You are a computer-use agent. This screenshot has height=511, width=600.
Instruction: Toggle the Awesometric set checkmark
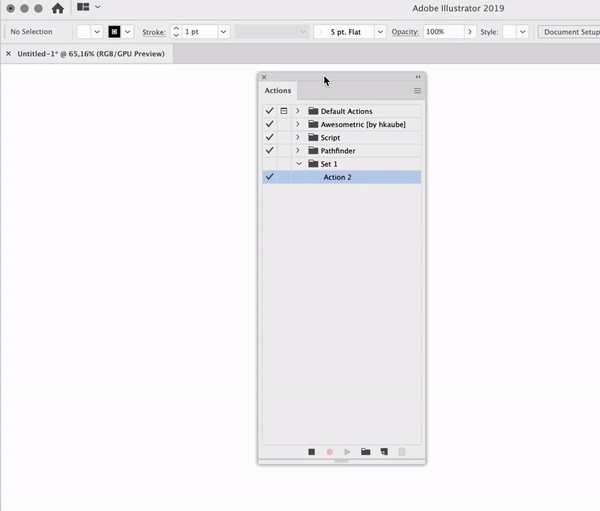[269, 124]
